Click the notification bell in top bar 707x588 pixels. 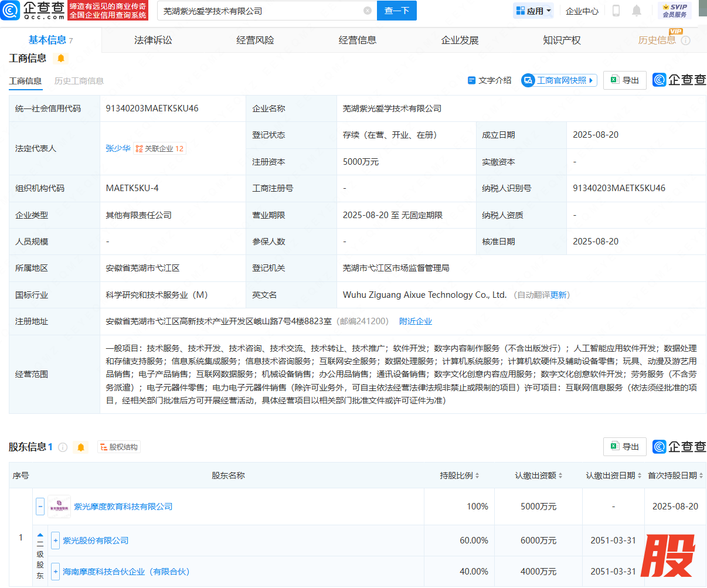pos(637,11)
